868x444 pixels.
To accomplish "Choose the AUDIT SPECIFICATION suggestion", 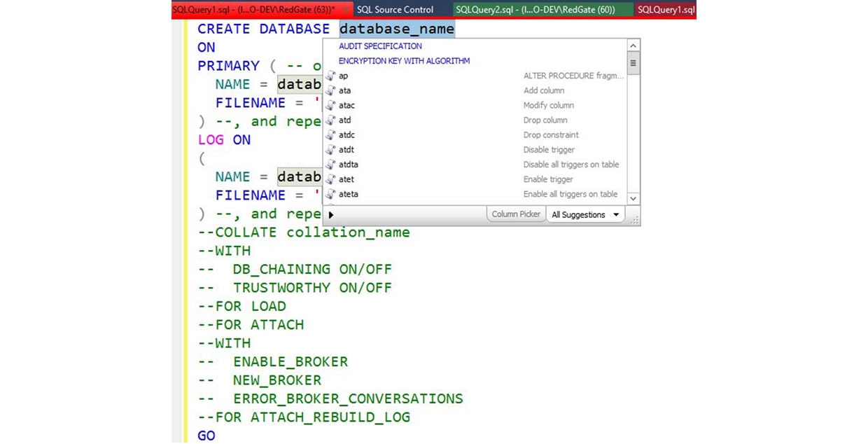I will tap(380, 46).
